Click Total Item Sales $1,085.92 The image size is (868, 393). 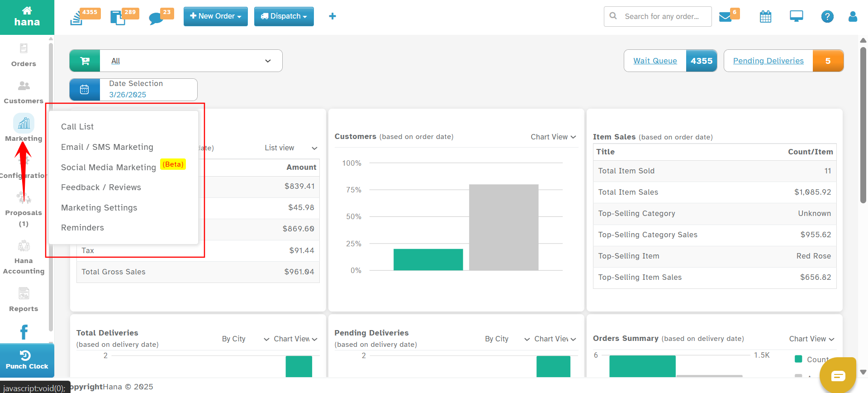[x=813, y=192]
